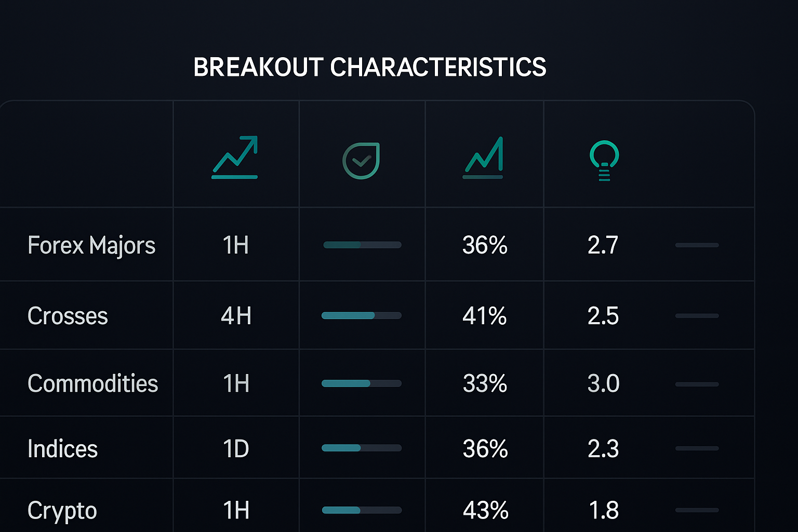Select the Commodities row label
This screenshot has width=798, height=532.
(92, 383)
